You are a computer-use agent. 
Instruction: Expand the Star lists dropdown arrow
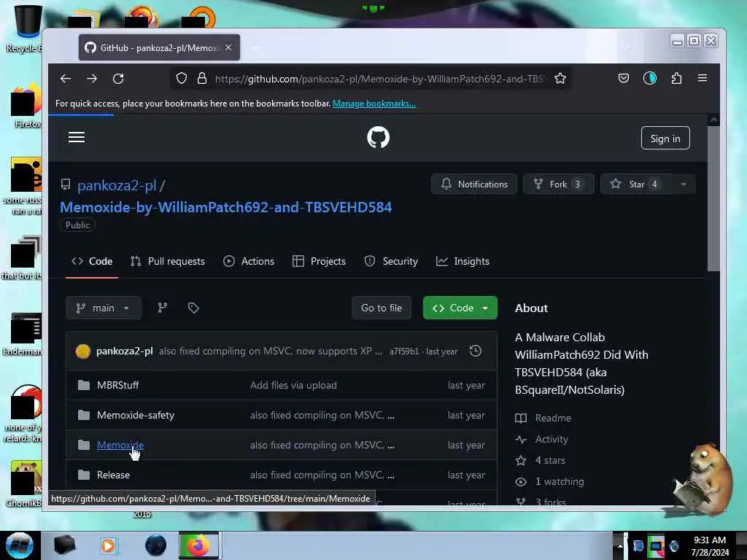(x=684, y=184)
